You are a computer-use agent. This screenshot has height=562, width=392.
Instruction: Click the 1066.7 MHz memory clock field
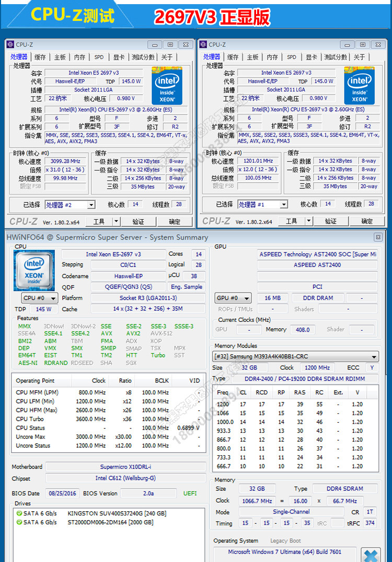[x=257, y=501]
